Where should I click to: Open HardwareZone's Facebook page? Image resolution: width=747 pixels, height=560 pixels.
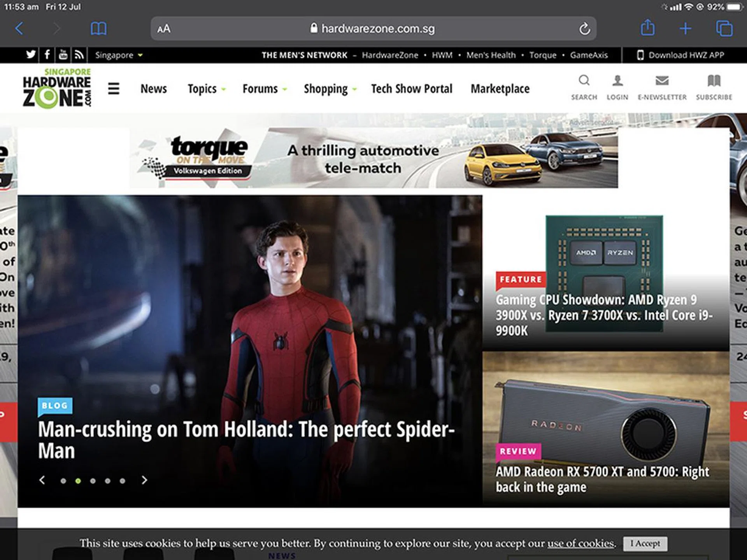tap(47, 55)
